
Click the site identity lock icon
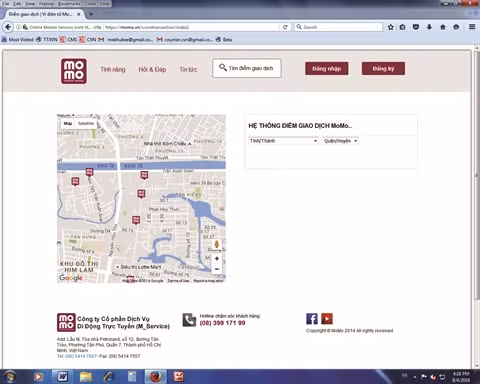tap(25, 27)
